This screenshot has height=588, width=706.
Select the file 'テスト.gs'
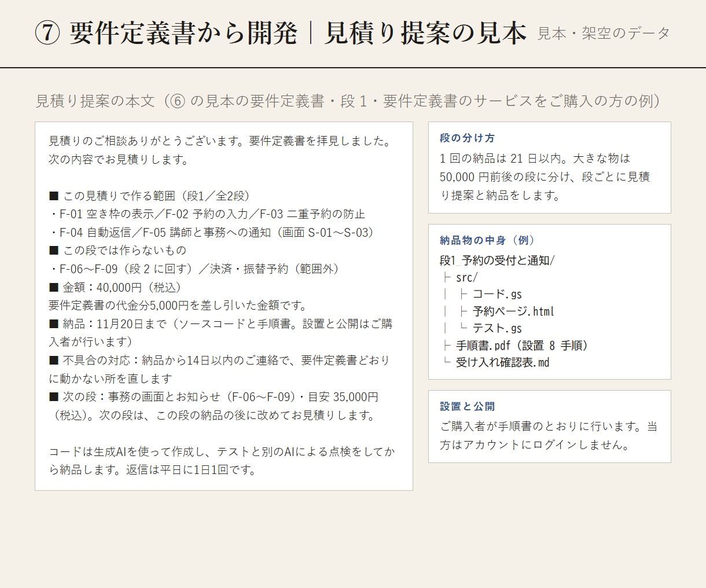coord(497,328)
